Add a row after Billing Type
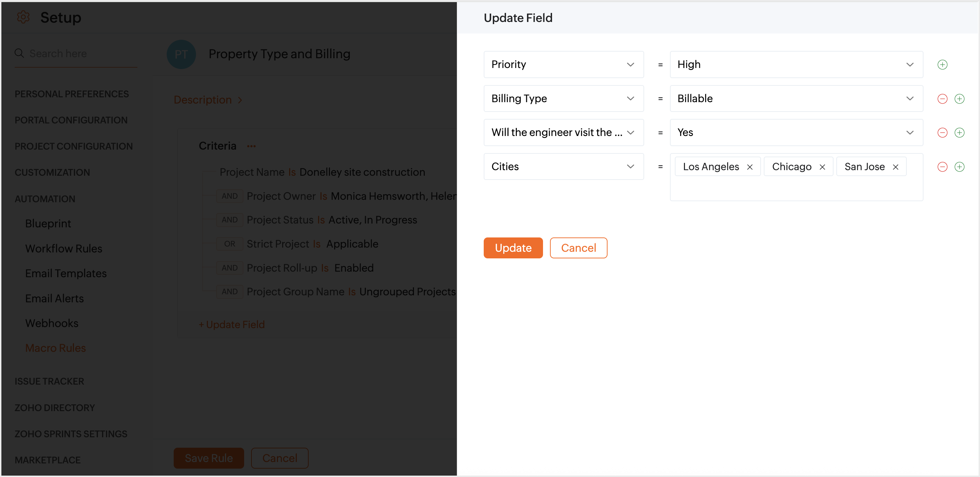 [x=959, y=99]
